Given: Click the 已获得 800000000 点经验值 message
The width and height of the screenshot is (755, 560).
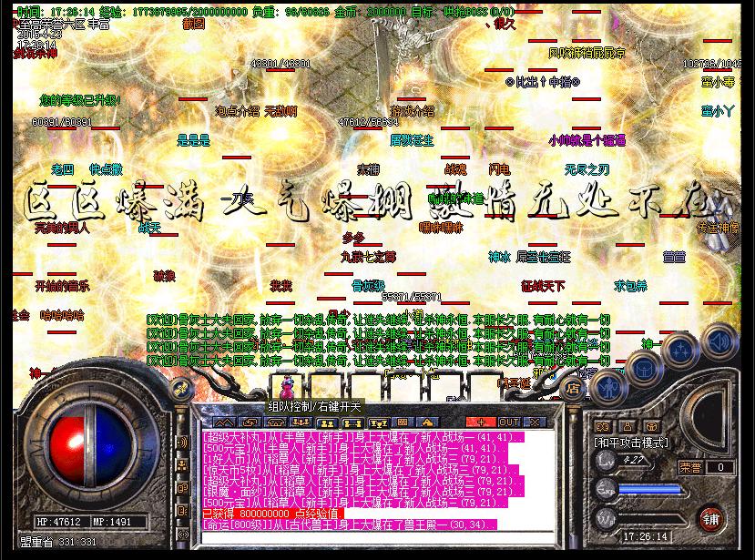Looking at the screenshot, I should [273, 514].
